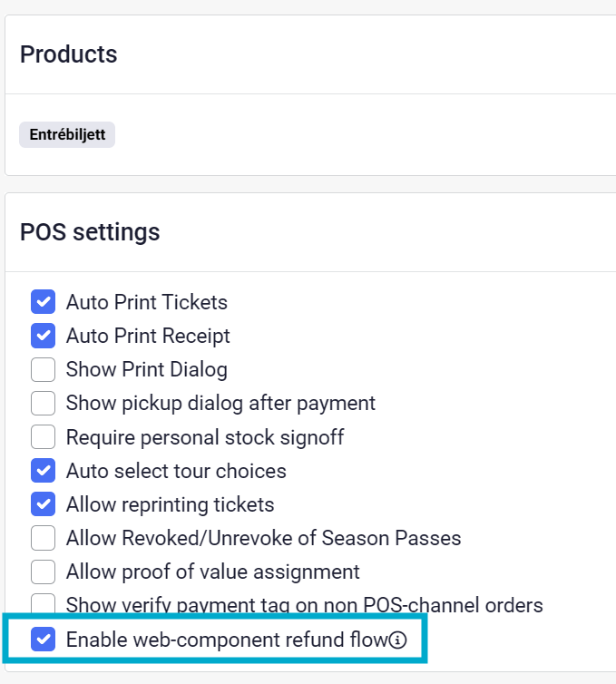Untick Auto select tour choices checkbox
616x684 pixels.
[43, 471]
